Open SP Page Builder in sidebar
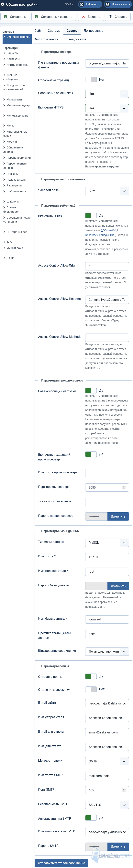Screen dimensions: 133x868 coord(17,232)
